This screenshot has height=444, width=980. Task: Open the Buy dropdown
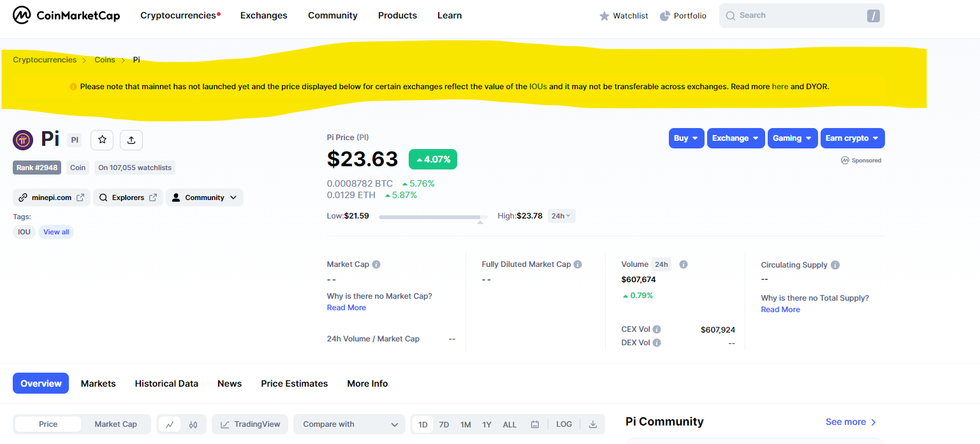[x=687, y=138]
